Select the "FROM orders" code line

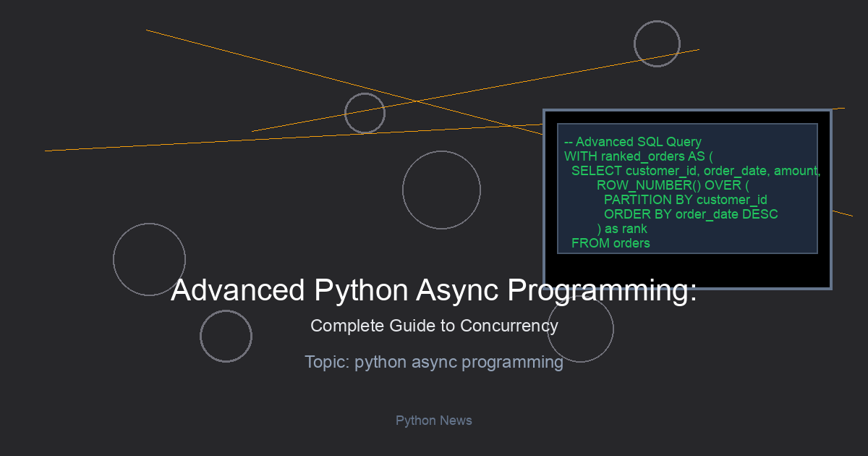coord(610,243)
